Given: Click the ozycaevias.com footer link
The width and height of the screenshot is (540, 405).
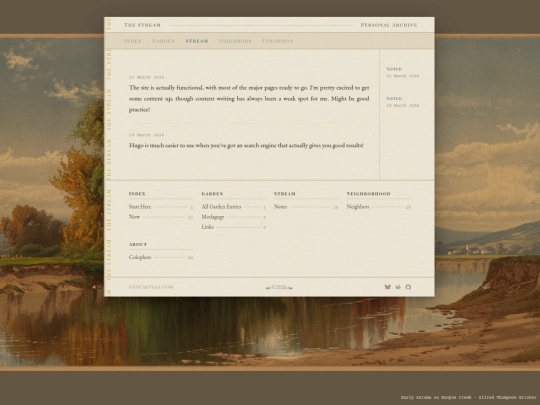Looking at the screenshot, I should (151, 287).
